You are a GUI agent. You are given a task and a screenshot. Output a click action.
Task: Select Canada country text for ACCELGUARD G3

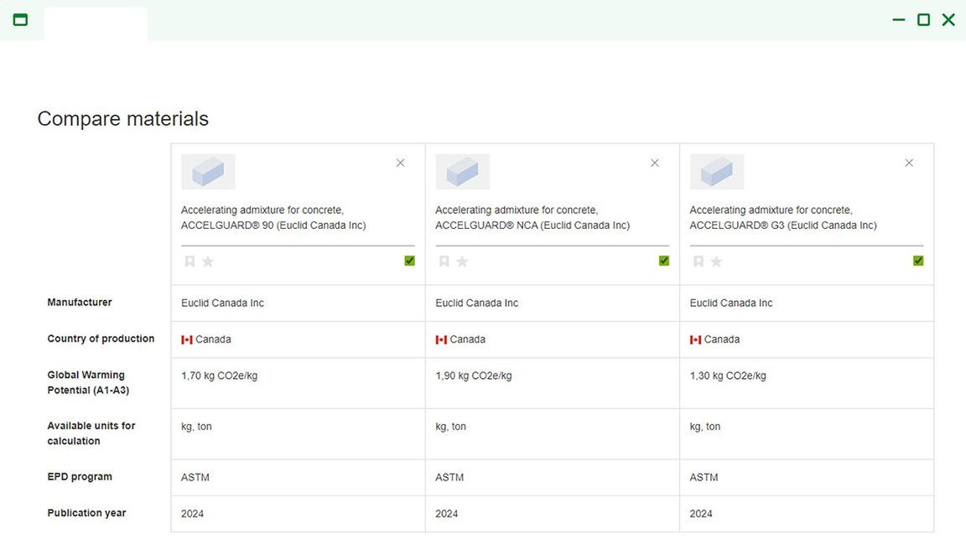(x=722, y=340)
